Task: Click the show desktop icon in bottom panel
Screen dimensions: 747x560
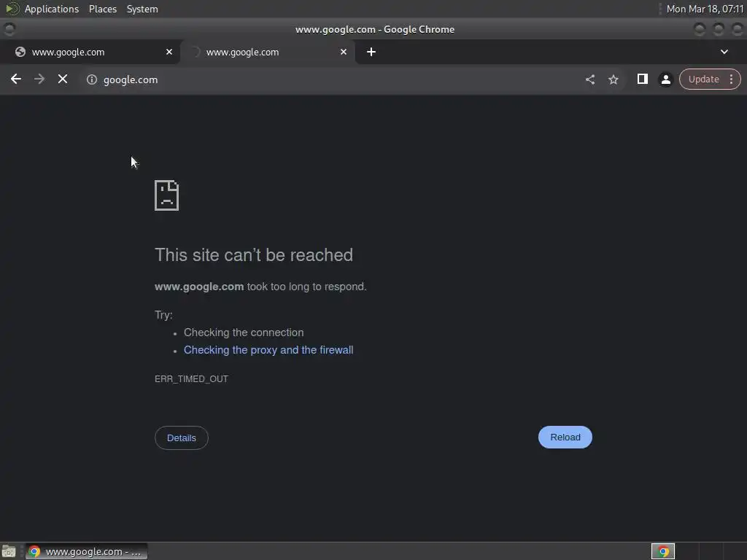Action: 9,551
